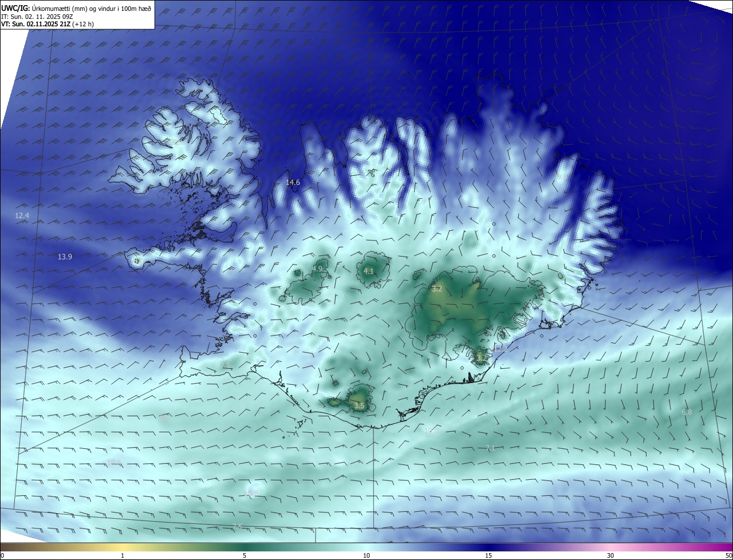
Task: Select the initial time "IT: Sun. 02. 11. 2025 09Z"
Action: (38, 16)
